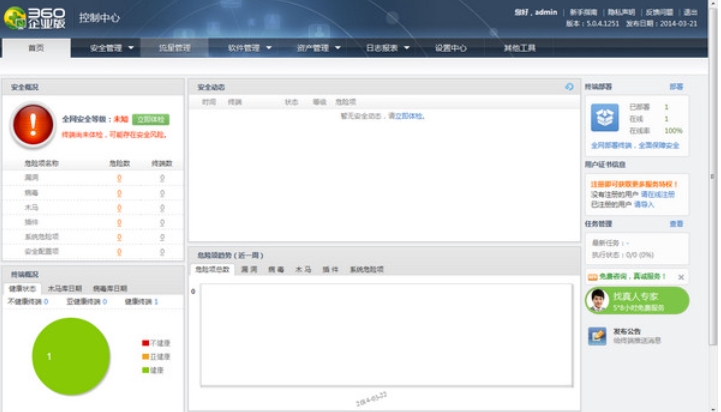
Task: Select the 病毒库日期 tab
Action: point(110,289)
